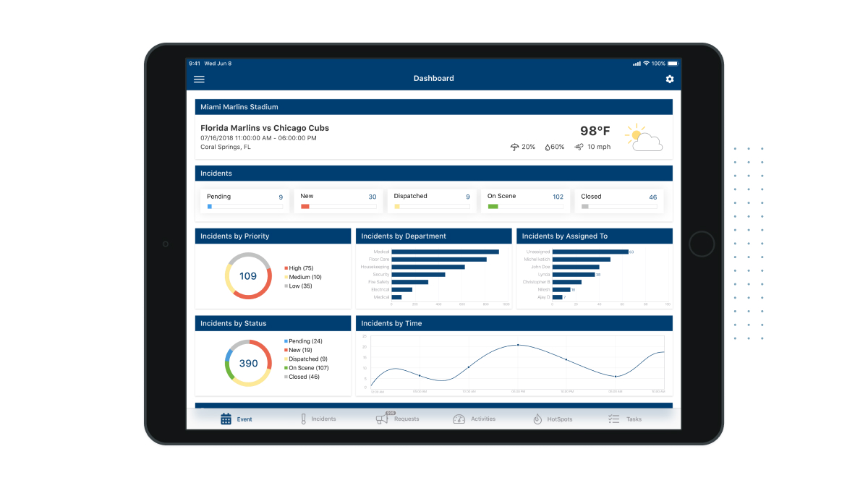The width and height of the screenshot is (868, 488).
Task: Open the Dashboard title bar item
Action: (x=433, y=78)
